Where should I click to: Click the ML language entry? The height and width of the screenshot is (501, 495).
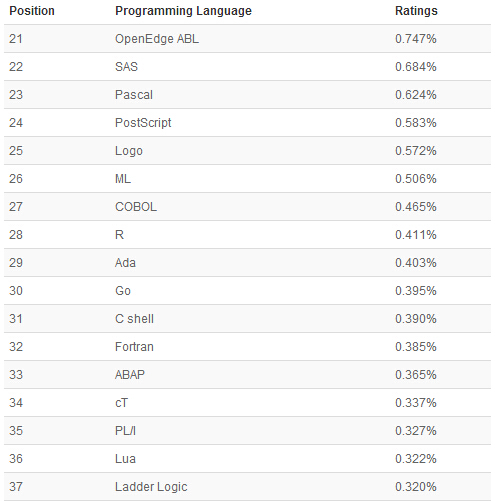(123, 179)
